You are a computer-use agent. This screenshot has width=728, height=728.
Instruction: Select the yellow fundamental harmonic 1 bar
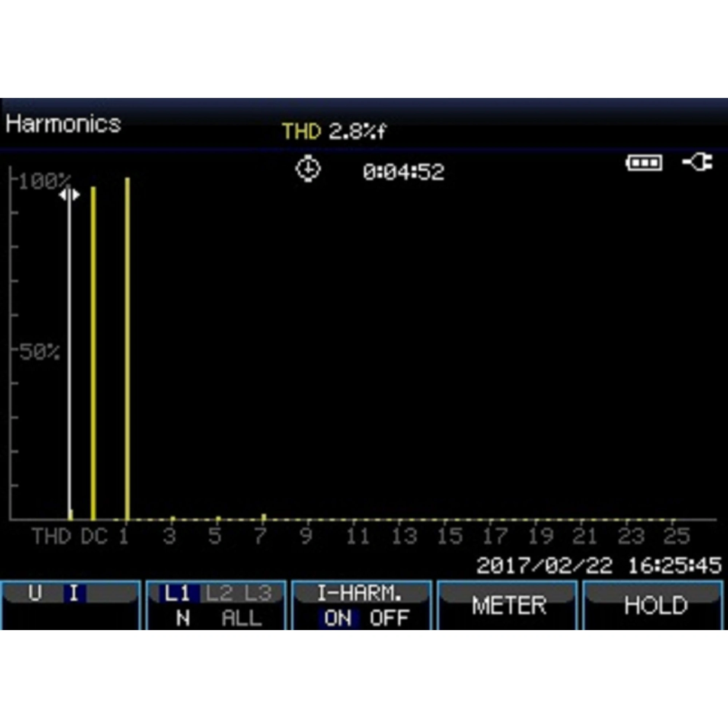pos(127,349)
